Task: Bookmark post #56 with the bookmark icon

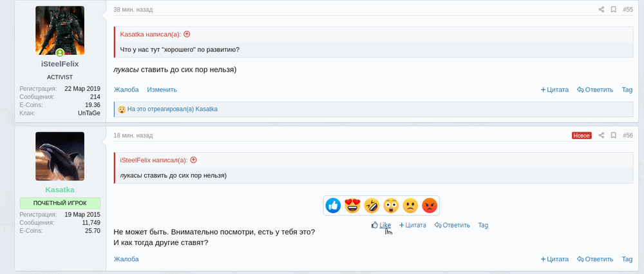Action: pyautogui.click(x=613, y=135)
